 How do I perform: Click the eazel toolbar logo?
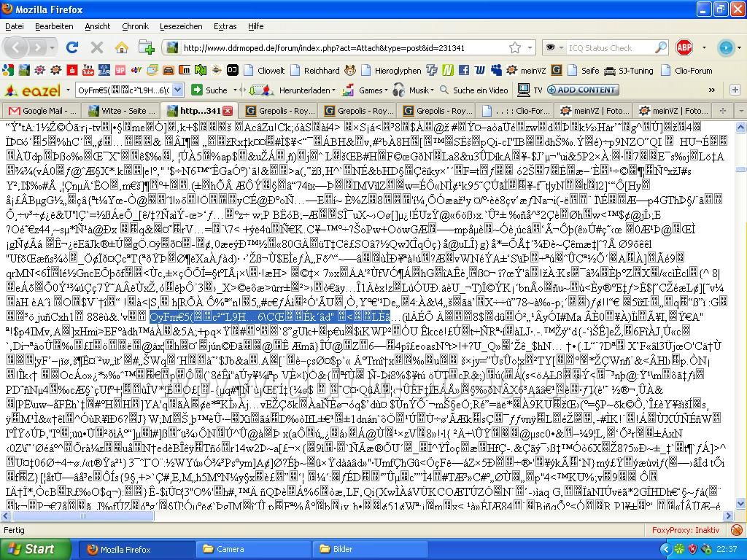pos(34,90)
